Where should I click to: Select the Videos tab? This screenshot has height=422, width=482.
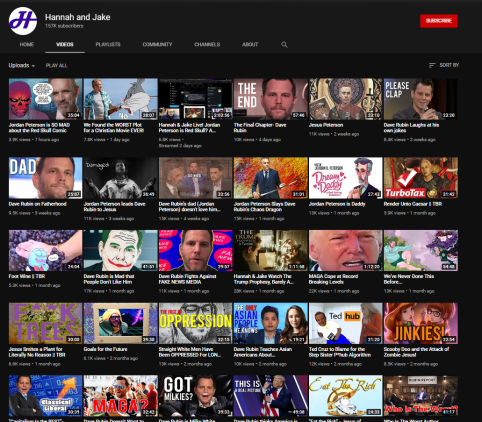pyautogui.click(x=65, y=44)
